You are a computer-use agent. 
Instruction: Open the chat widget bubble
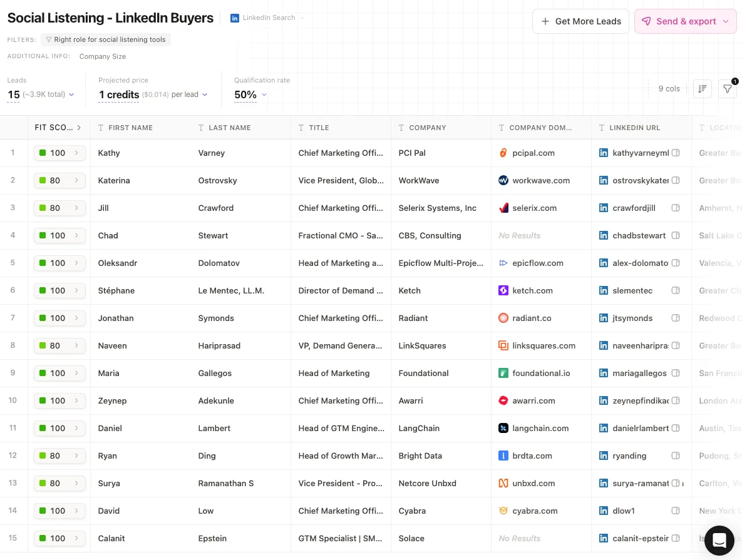coord(719,540)
